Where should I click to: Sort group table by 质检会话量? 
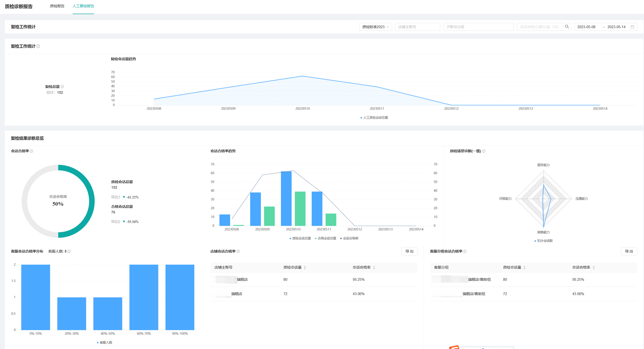click(524, 267)
